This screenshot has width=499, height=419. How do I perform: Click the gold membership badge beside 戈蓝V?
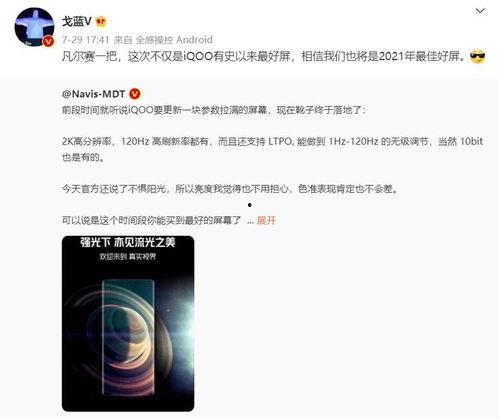(x=101, y=22)
